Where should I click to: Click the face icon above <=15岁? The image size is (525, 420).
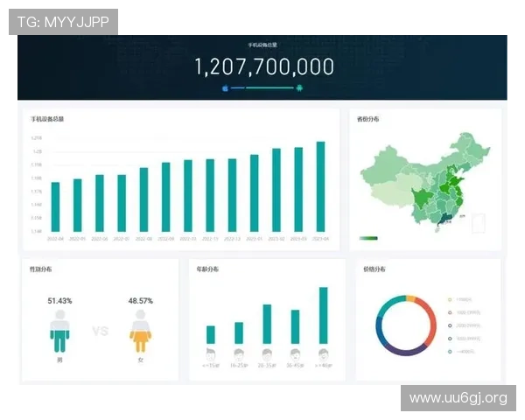click(211, 353)
